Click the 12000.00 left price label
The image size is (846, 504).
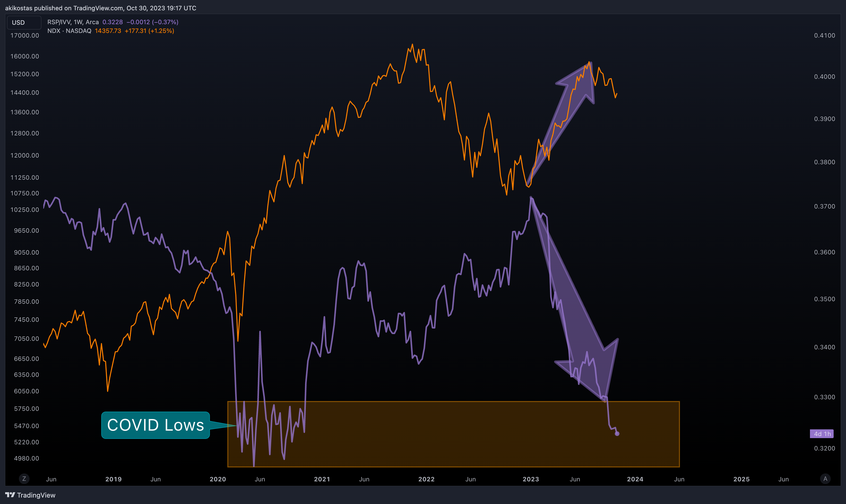coord(25,155)
